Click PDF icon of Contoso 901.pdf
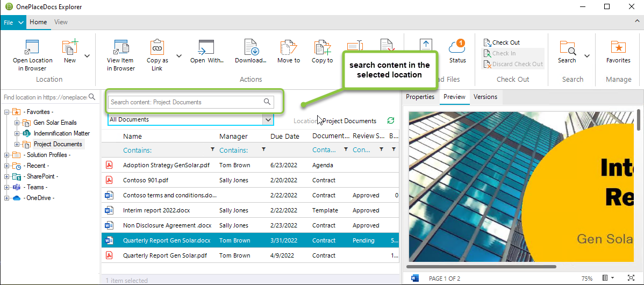644x285 pixels. pyautogui.click(x=109, y=180)
